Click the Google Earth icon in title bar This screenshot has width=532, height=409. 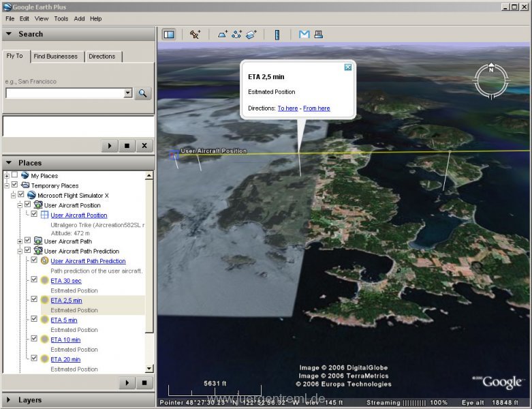click(x=7, y=7)
